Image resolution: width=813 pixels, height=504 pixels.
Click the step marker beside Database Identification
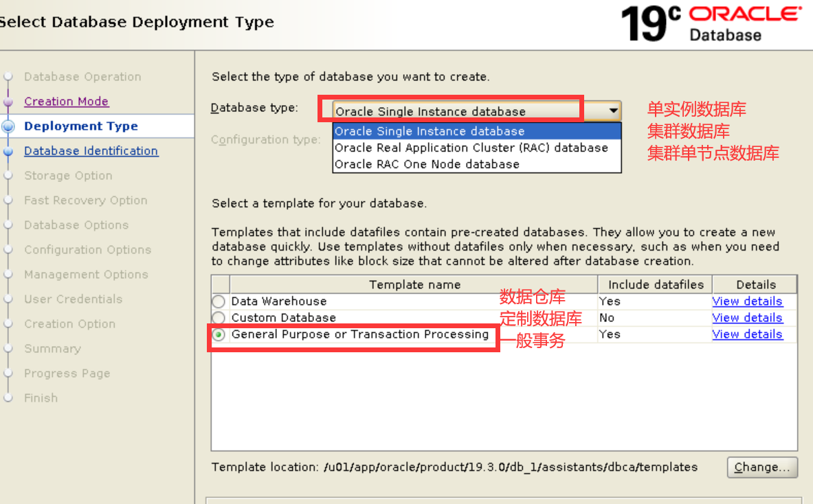(x=6, y=150)
